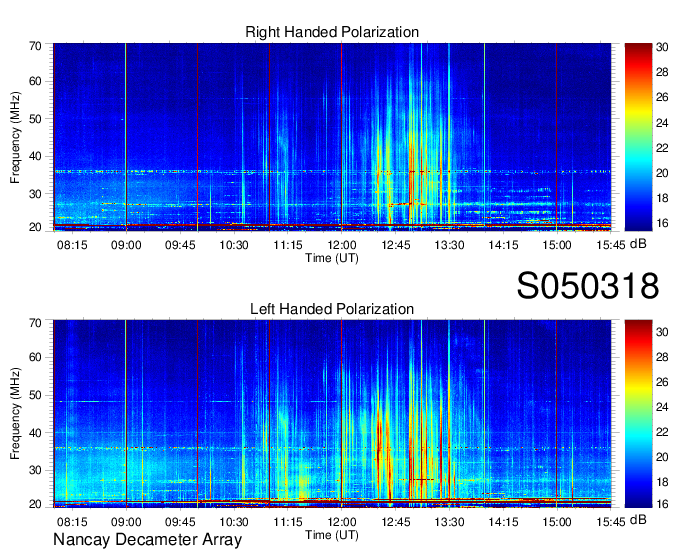Click "08:15" time tick on Left Handed plot
Image resolution: width=680 pixels, height=552 pixels.
pyautogui.click(x=72, y=522)
